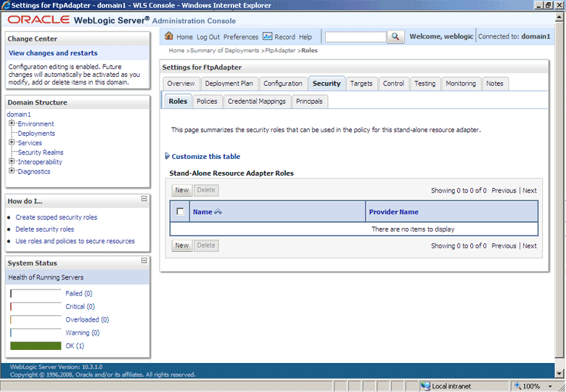Screen dimensions: 566x392
Task: Click the Home breadcrumb link
Action: pos(176,51)
